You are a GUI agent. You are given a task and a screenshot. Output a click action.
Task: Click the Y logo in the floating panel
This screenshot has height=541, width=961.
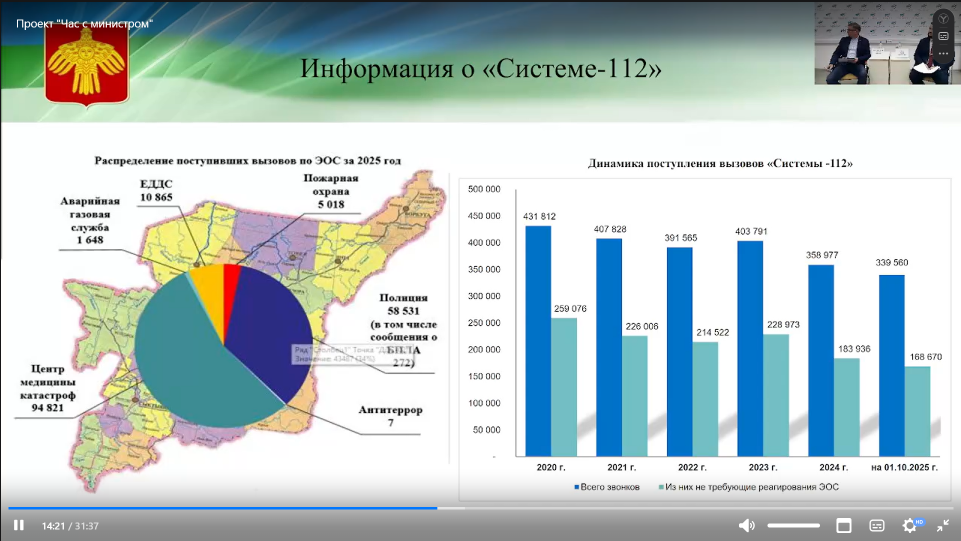tap(943, 18)
